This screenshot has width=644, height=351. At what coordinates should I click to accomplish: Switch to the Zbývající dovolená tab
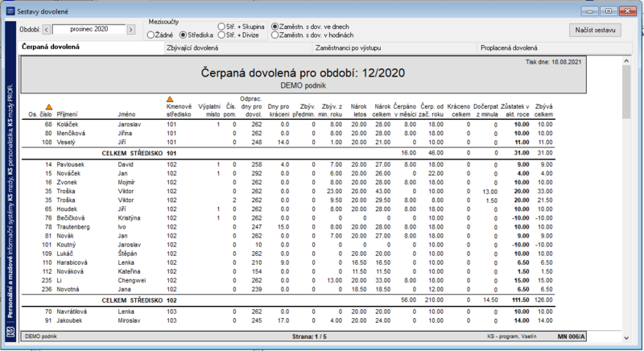(238, 48)
